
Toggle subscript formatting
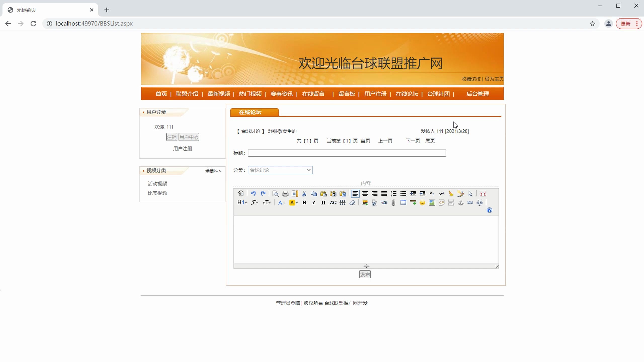432,193
